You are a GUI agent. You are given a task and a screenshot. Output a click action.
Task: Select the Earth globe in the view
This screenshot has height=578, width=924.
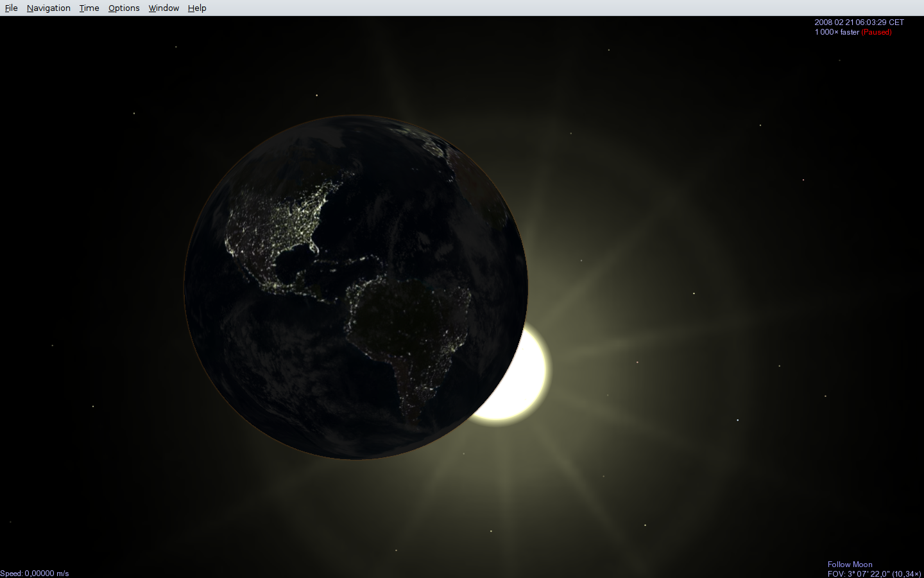coord(356,287)
